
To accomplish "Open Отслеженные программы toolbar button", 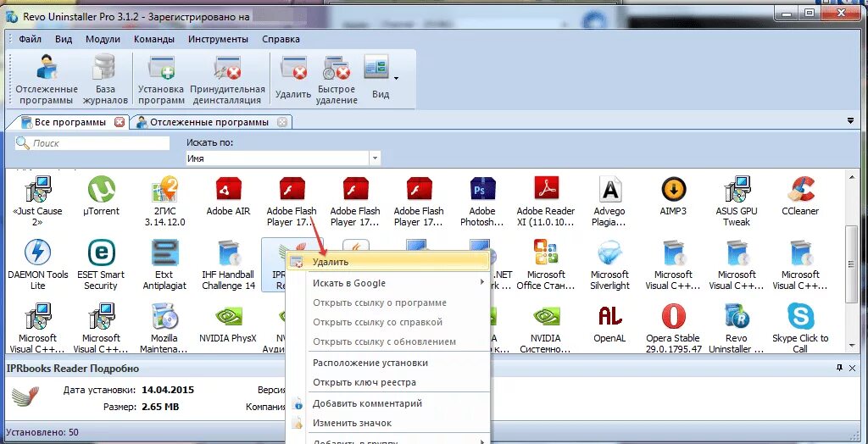I will click(x=47, y=79).
